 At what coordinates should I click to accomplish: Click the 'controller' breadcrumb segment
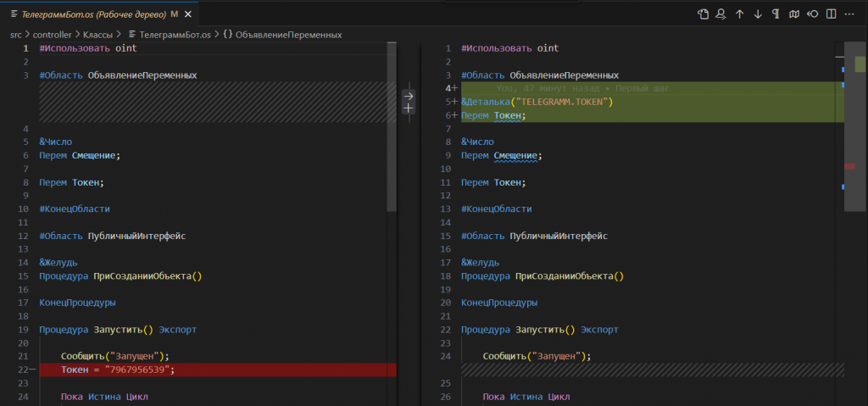click(x=53, y=35)
